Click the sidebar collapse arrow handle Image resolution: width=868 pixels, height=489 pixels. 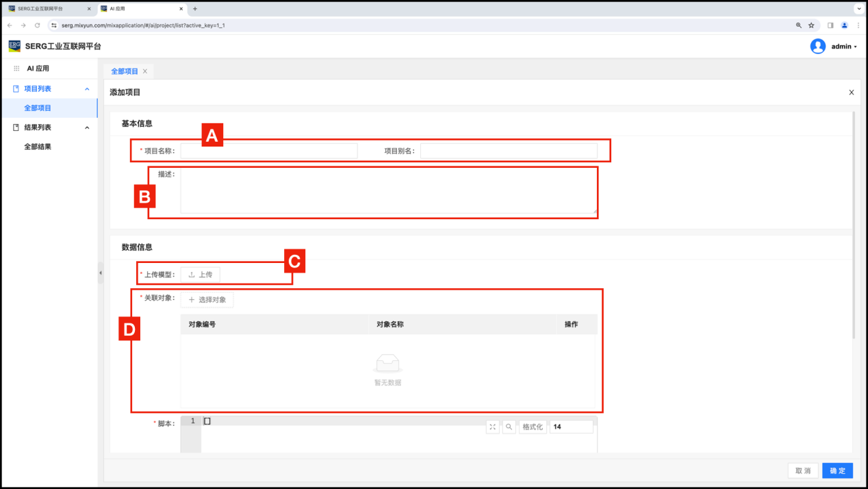click(x=101, y=273)
